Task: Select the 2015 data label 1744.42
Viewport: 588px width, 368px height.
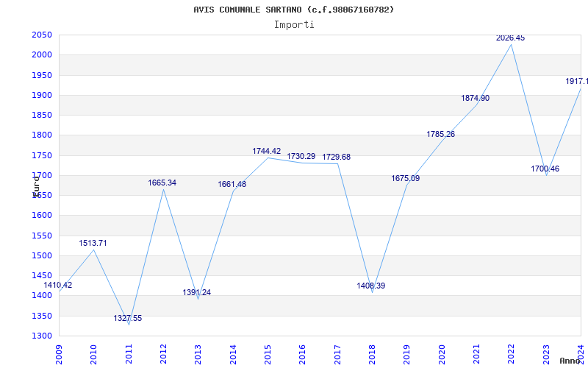Action: tap(267, 151)
